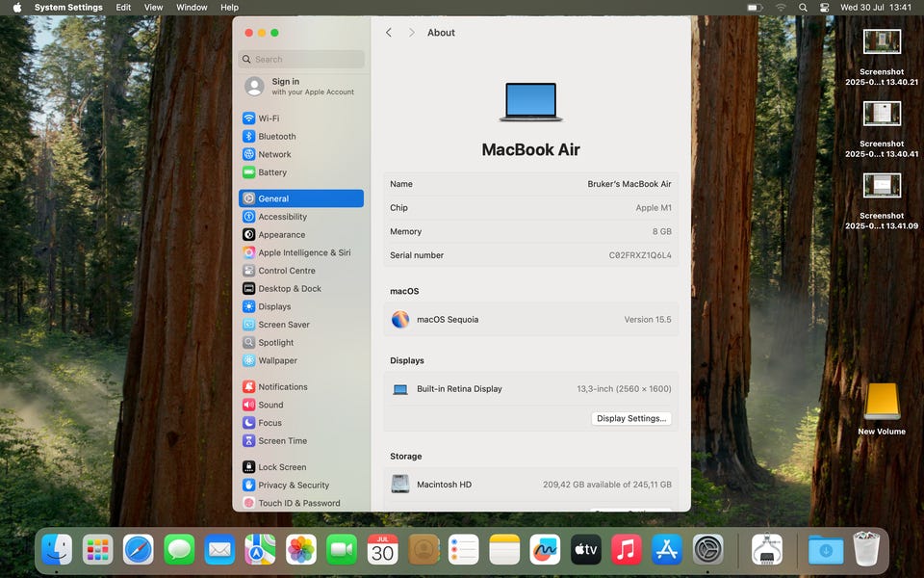This screenshot has height=578, width=924.
Task: Open Wallpaper settings
Action: tap(277, 360)
